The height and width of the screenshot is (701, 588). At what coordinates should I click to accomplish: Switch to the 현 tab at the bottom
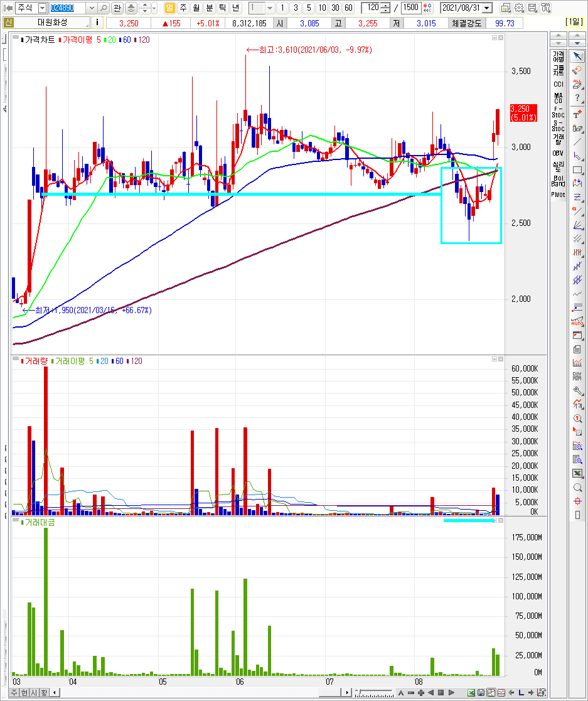(24, 692)
